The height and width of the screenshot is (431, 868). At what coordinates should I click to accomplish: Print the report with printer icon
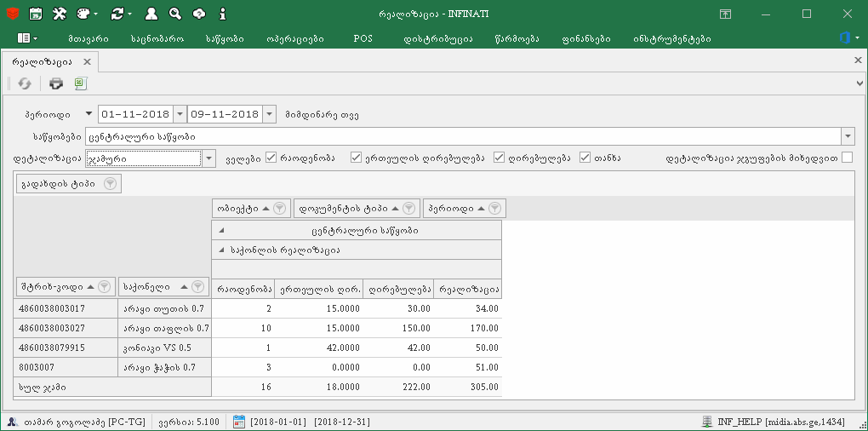point(56,83)
